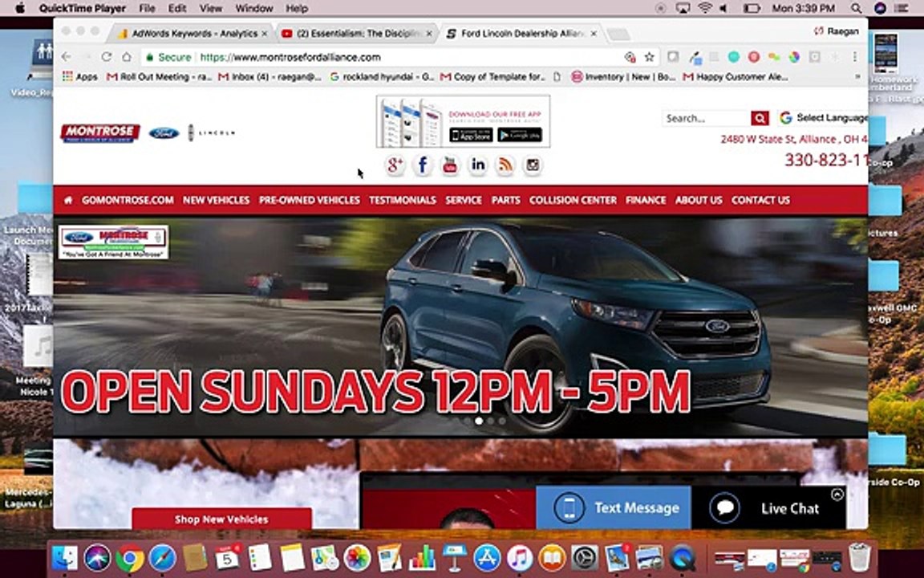The width and height of the screenshot is (924, 578).
Task: Open the NEW VEHICLES nav item
Action: coord(217,200)
